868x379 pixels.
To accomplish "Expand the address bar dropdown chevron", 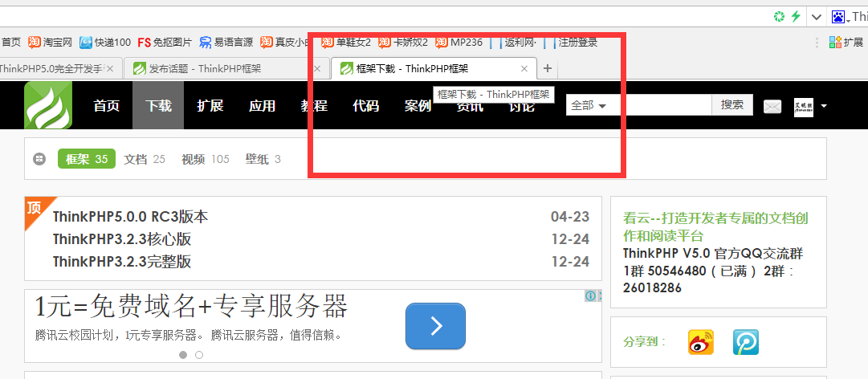I will (816, 17).
